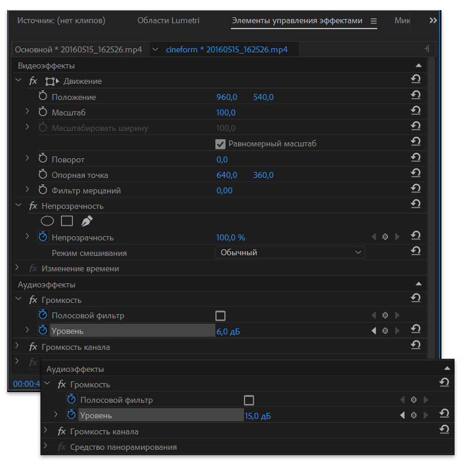Add keyframe for Полосовой фильтр in main panel

385,315
